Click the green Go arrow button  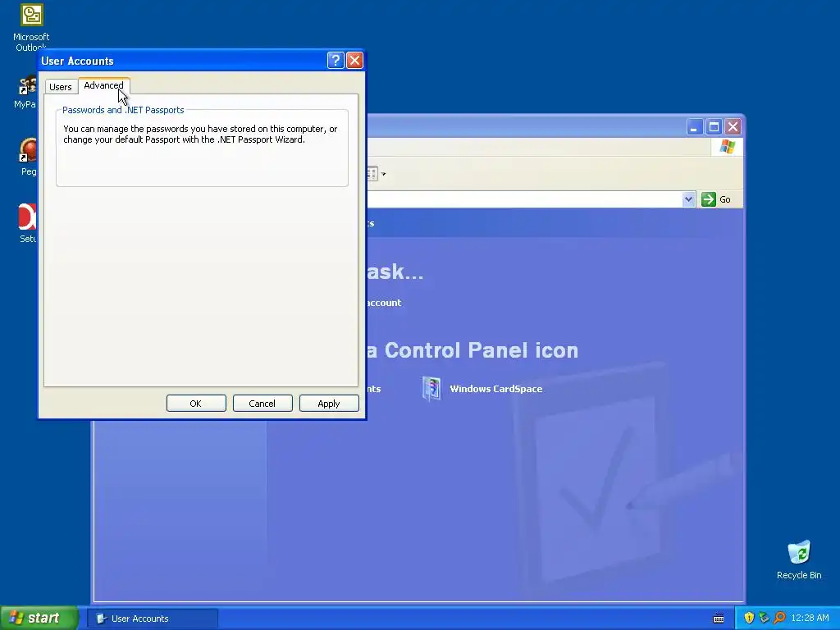tap(709, 199)
